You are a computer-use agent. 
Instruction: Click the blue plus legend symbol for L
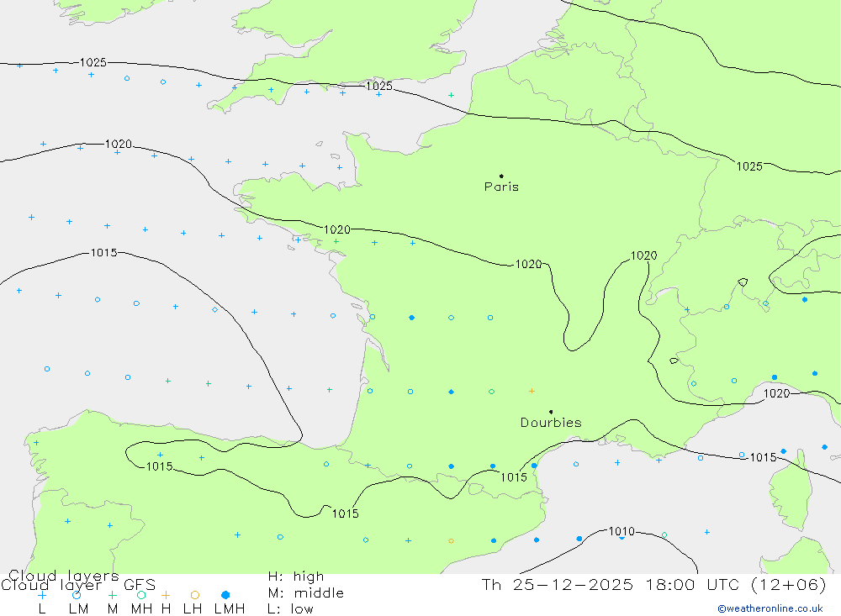42,595
